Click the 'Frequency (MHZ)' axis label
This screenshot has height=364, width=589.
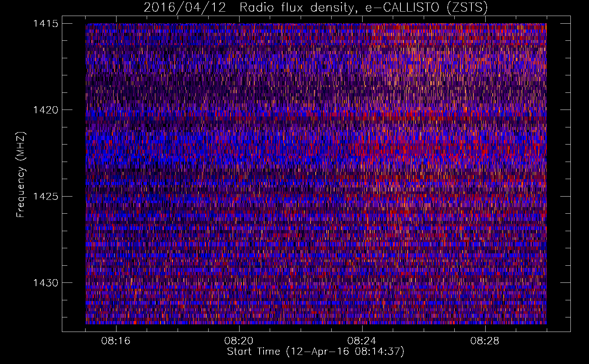[x=21, y=175]
